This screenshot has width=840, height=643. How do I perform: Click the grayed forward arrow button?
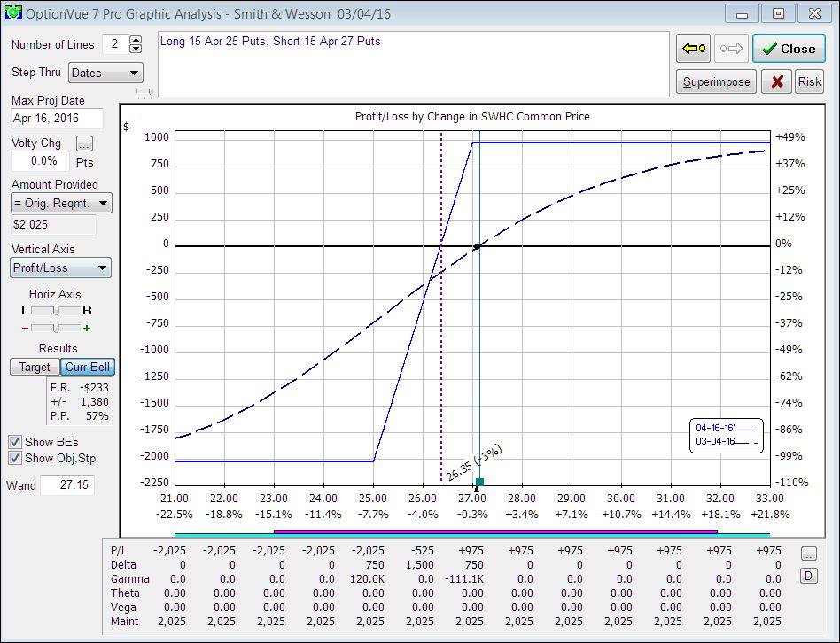[731, 49]
